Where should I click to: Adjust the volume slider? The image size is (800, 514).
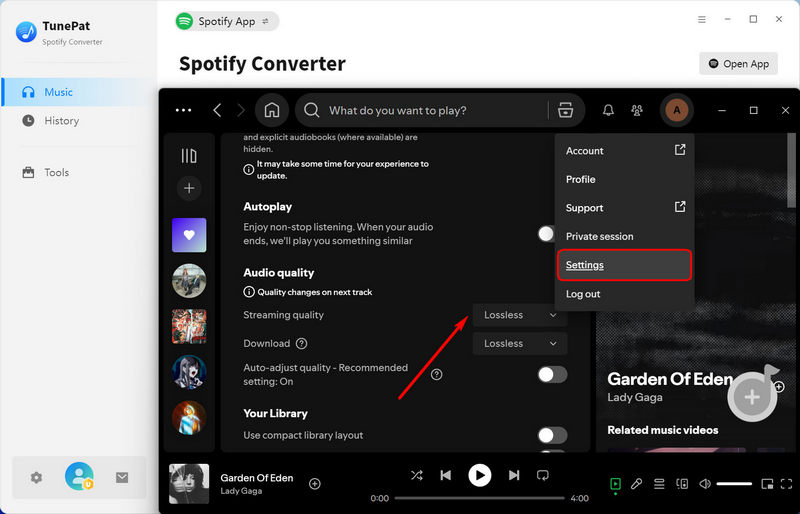[734, 484]
